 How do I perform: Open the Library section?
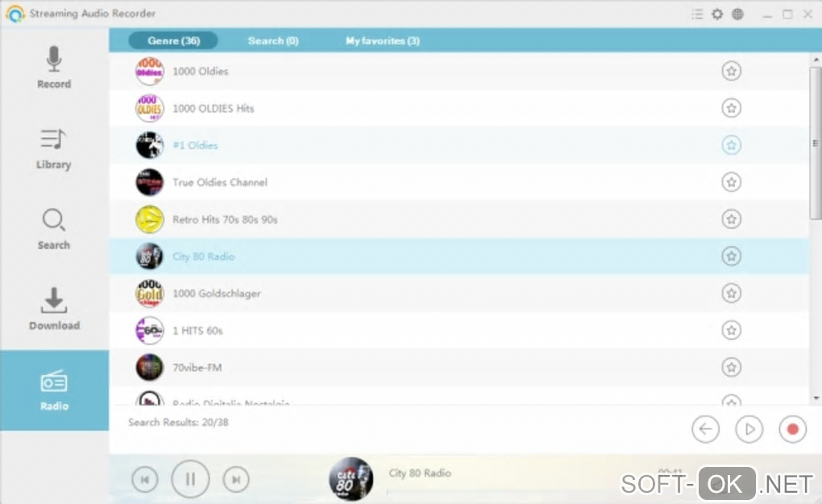(x=54, y=149)
